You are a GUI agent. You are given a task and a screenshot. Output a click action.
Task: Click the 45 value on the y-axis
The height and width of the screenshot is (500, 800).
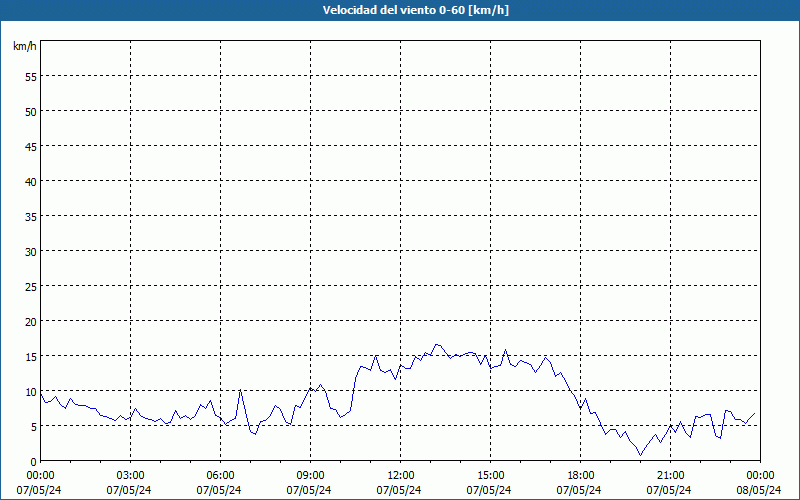click(31, 146)
